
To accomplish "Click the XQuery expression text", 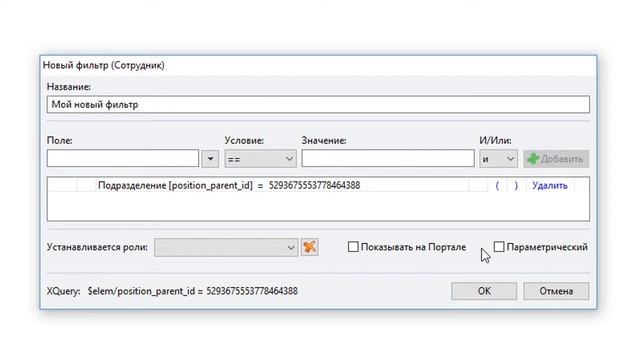I will tap(193, 291).
